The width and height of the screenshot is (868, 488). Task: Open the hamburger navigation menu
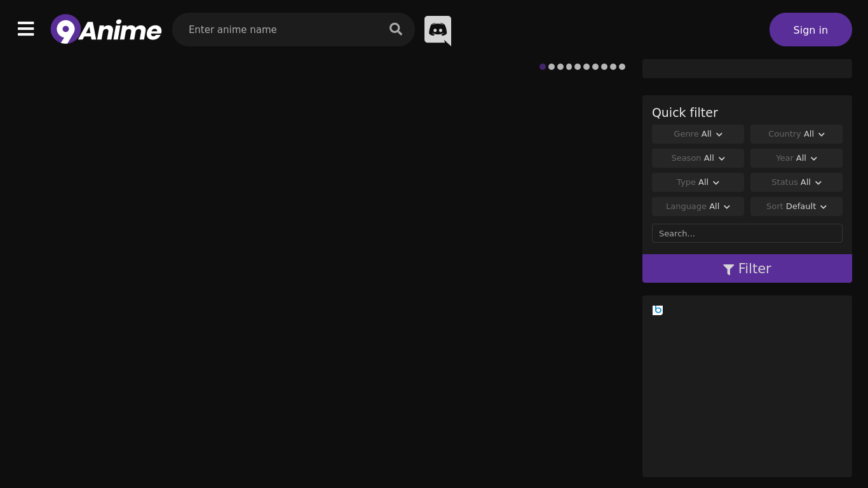click(x=25, y=29)
